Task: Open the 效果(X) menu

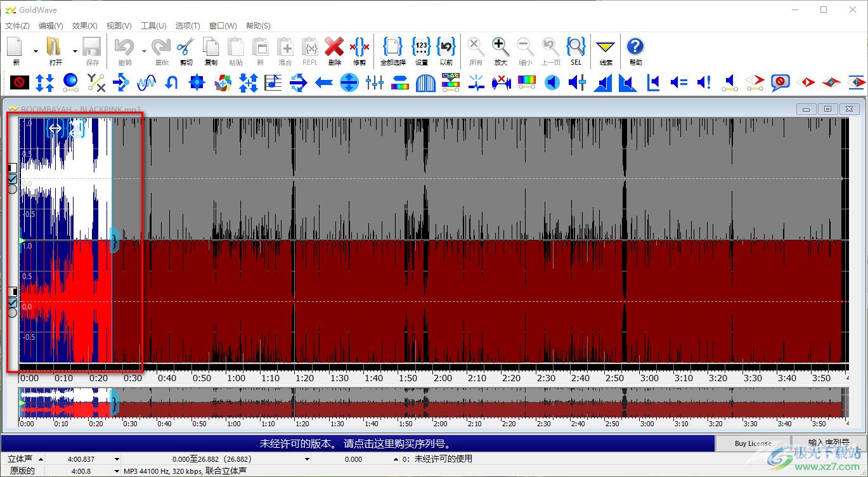Action: (x=85, y=25)
